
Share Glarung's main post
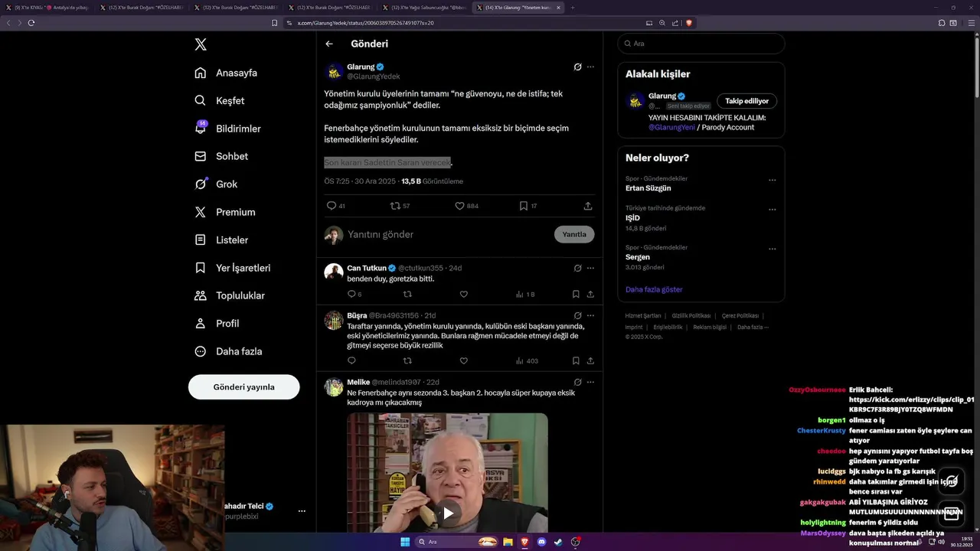point(588,206)
